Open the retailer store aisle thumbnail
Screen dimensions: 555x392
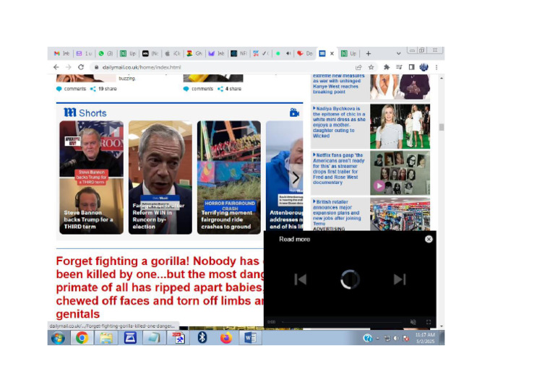point(400,214)
